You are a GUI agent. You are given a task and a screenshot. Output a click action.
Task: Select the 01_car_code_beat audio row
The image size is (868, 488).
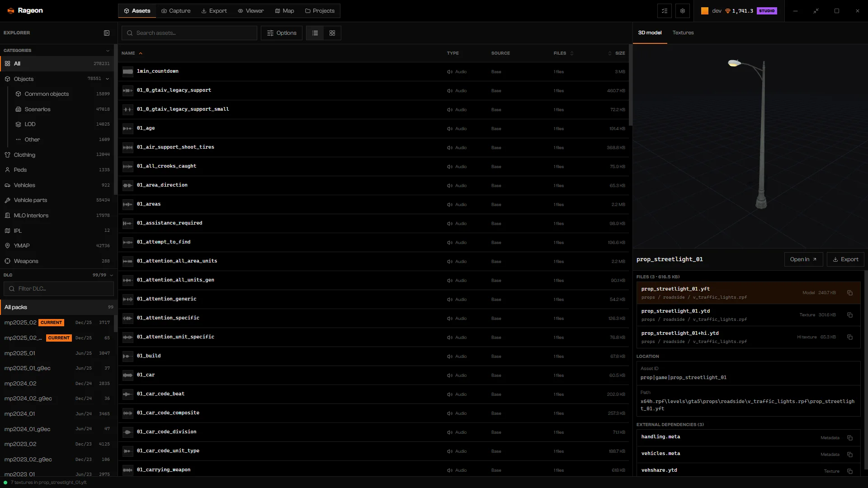coord(373,394)
